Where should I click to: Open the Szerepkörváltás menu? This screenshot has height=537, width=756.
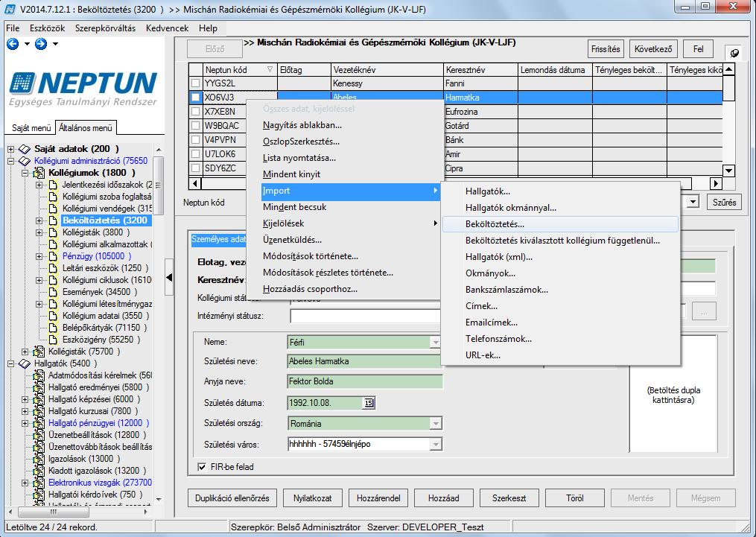coord(105,28)
